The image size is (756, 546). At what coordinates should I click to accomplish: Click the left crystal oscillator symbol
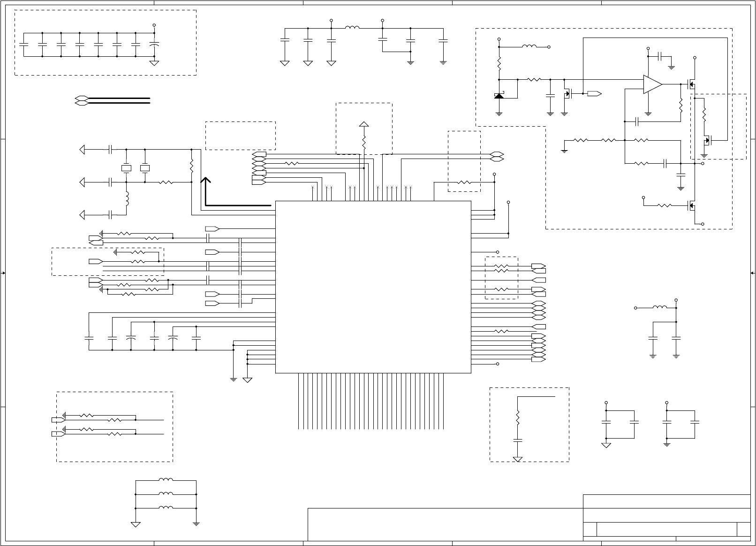[x=126, y=168]
